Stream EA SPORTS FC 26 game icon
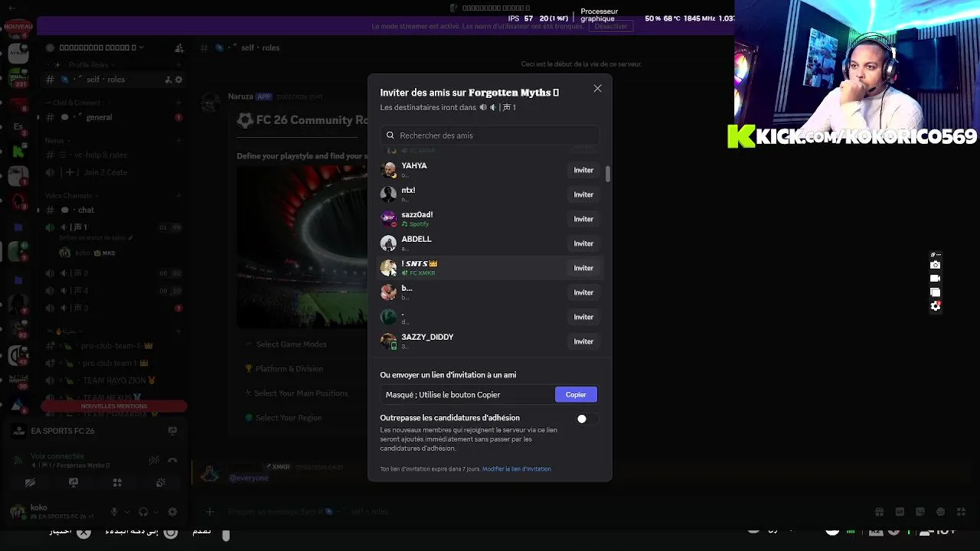Screen dimensions: 980x551 pyautogui.click(x=172, y=431)
